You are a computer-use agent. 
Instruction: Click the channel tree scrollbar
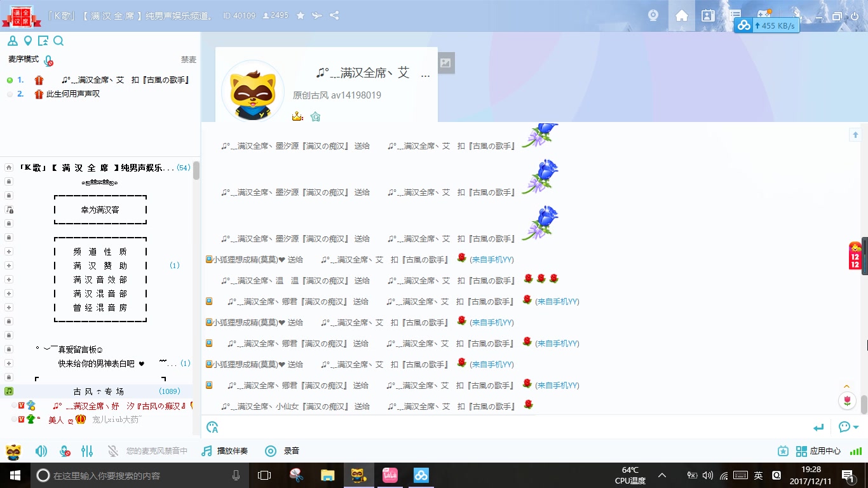click(x=196, y=170)
